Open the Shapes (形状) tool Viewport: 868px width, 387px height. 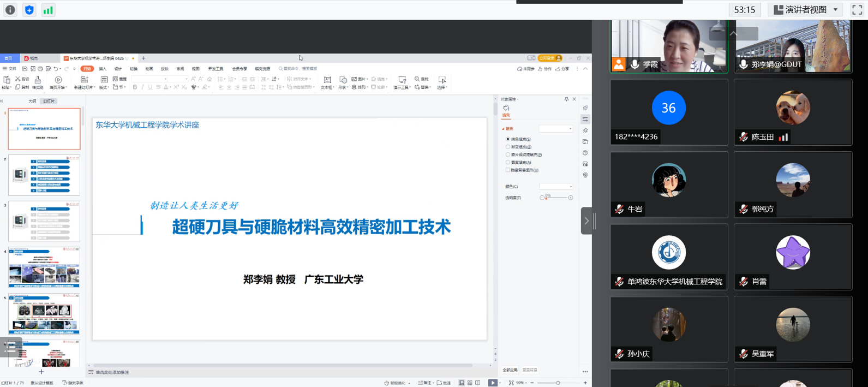click(x=343, y=81)
